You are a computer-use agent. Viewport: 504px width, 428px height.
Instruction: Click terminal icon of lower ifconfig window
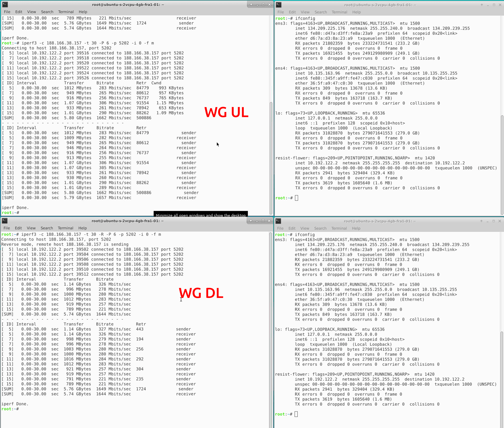pyautogui.click(x=278, y=221)
